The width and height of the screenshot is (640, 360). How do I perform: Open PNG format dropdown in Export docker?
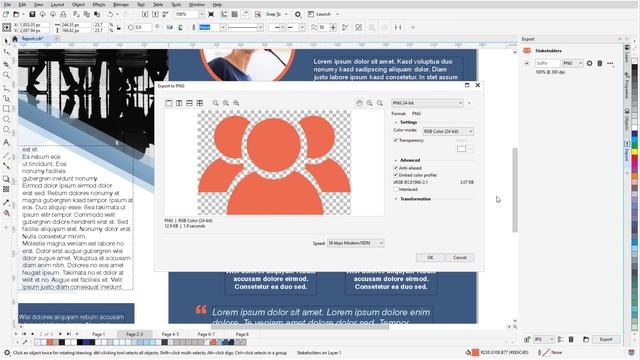coord(573,63)
